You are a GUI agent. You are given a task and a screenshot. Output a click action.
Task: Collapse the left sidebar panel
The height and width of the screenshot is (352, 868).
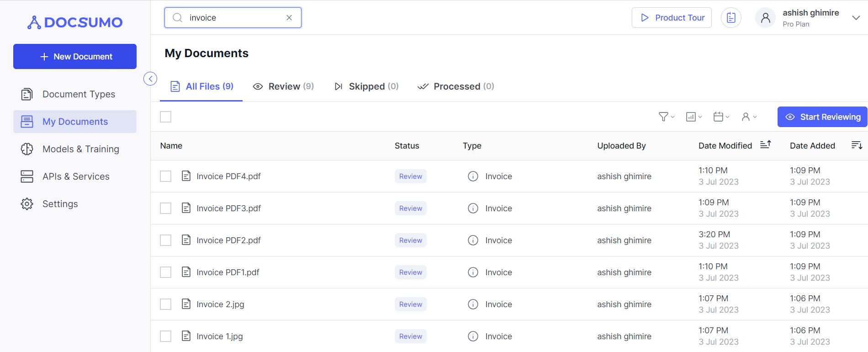click(150, 79)
